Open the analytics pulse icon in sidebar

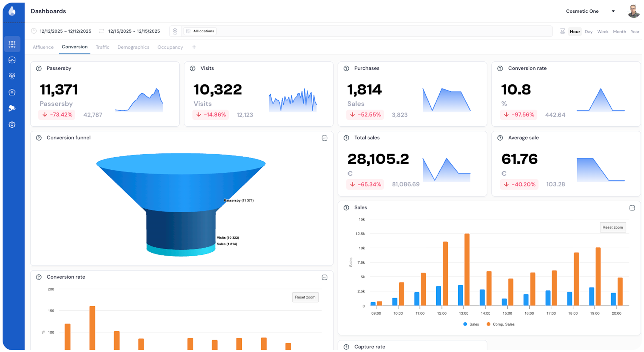(x=12, y=60)
